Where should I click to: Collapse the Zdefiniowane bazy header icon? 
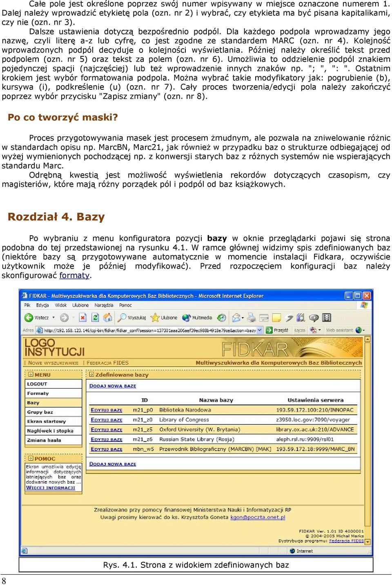click(91, 374)
